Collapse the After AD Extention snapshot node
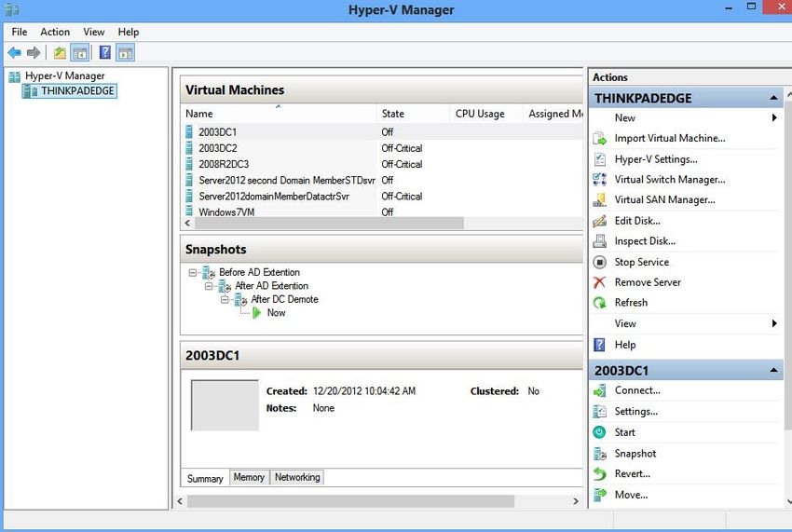Screen dimensions: 792x532 pos(209,286)
